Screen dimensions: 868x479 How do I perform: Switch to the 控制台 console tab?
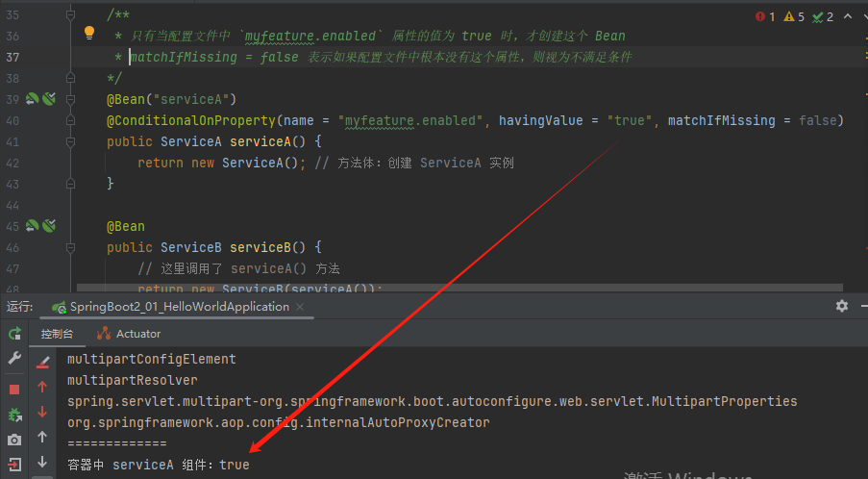pos(57,334)
